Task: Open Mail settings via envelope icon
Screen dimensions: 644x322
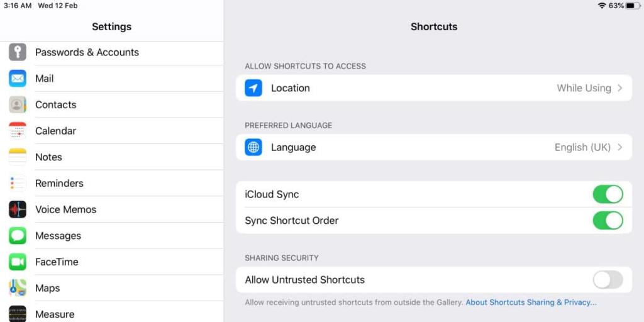Action: click(18, 79)
